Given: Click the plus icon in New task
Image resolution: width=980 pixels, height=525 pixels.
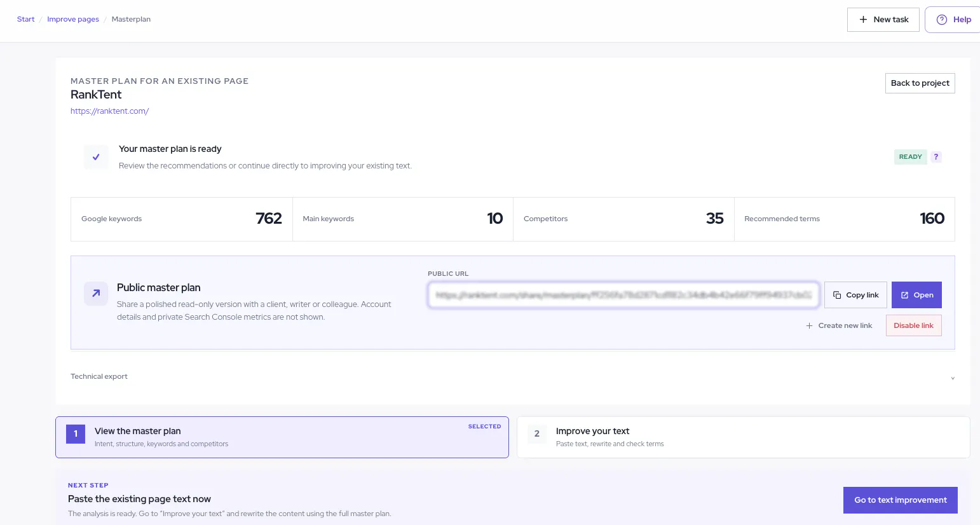Looking at the screenshot, I should click(x=863, y=20).
